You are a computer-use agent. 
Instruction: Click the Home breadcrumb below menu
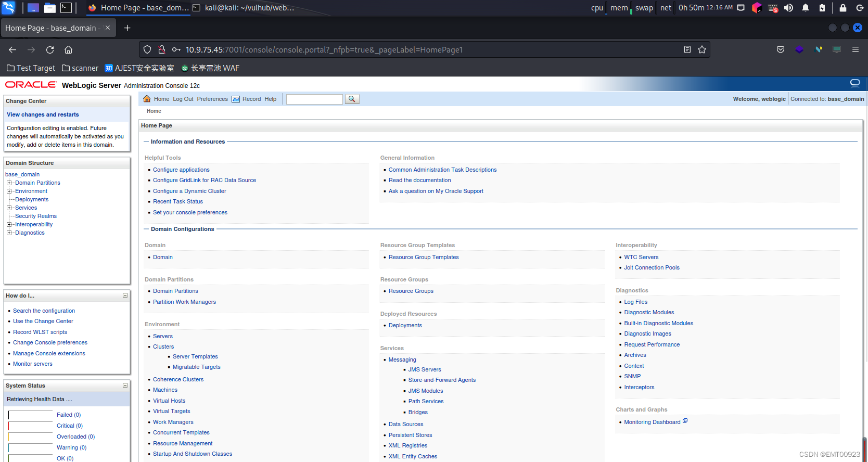pyautogui.click(x=154, y=111)
